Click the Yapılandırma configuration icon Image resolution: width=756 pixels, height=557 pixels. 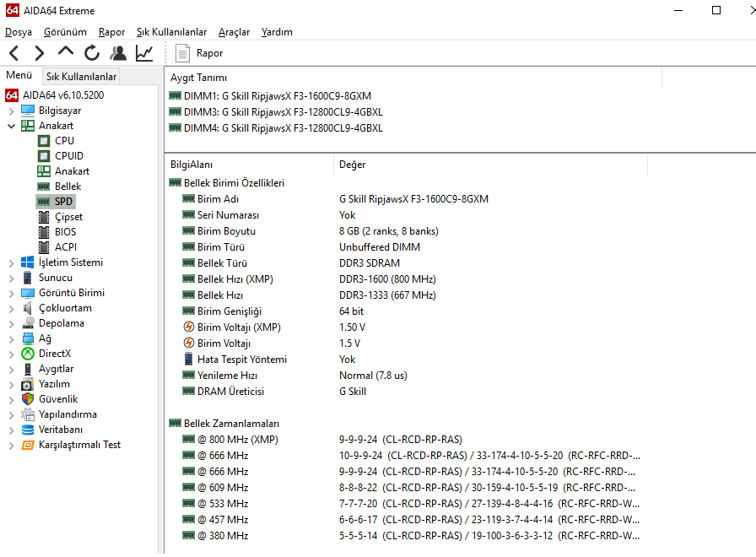click(x=28, y=414)
